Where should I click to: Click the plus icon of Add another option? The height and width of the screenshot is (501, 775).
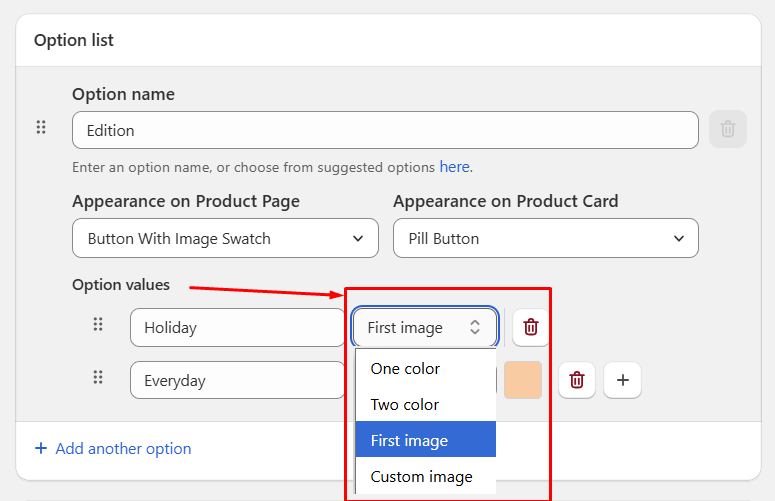pyautogui.click(x=41, y=448)
